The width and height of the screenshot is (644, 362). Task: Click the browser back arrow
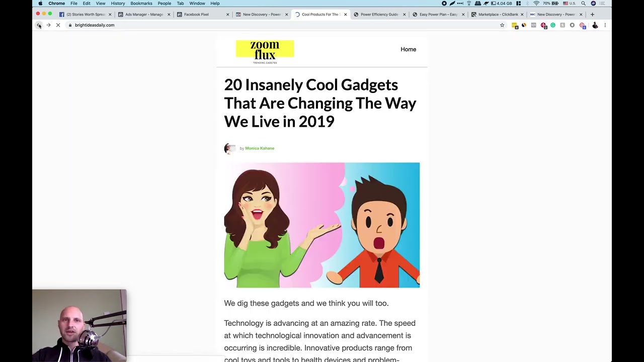tap(39, 25)
